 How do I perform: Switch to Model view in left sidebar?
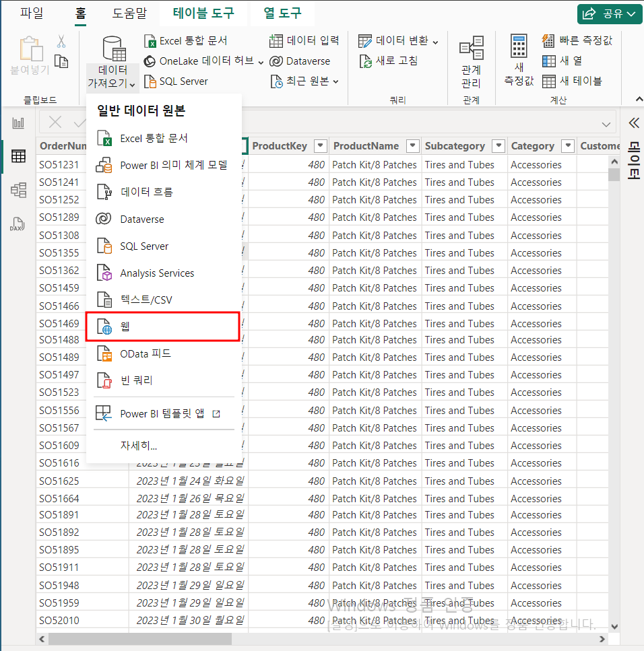click(18, 190)
